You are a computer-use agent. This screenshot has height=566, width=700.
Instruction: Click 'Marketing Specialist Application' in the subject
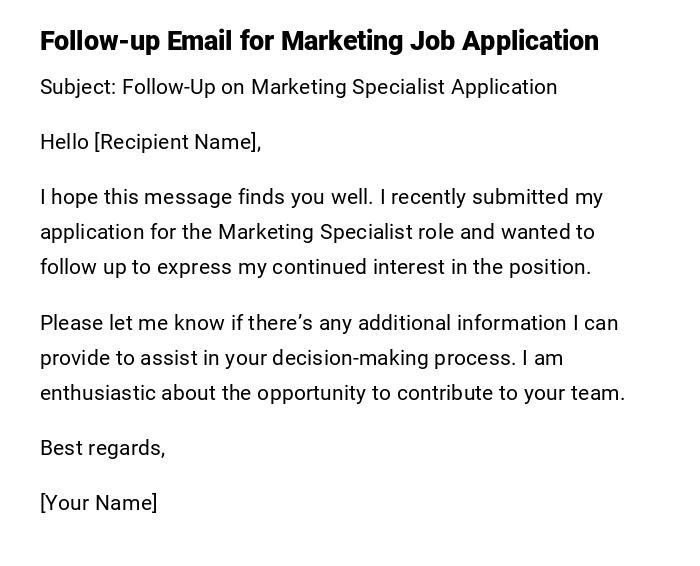[404, 87]
